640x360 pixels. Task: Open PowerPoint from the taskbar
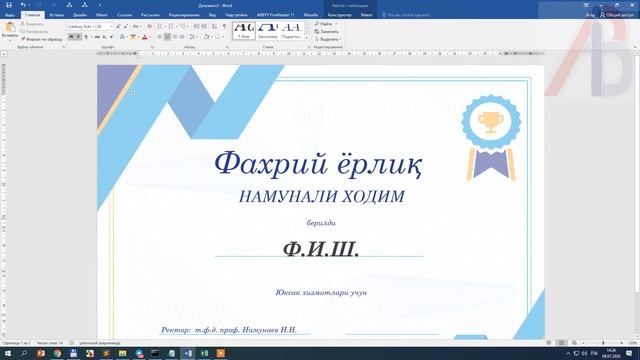(x=41, y=353)
